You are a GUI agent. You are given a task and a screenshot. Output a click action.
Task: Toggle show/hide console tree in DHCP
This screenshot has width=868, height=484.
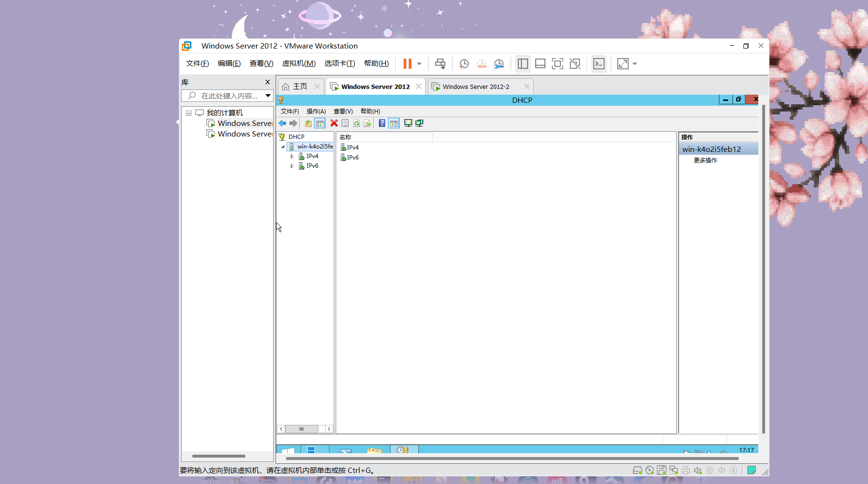click(x=320, y=124)
